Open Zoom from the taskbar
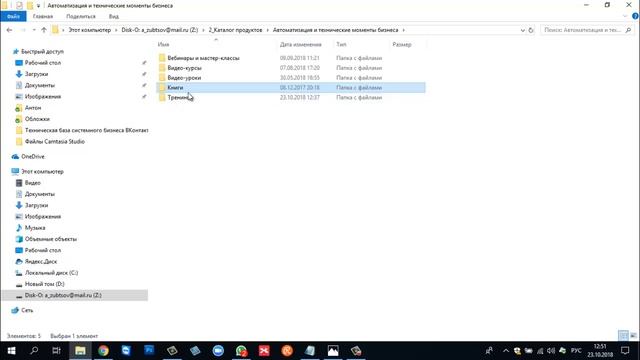Viewport: 640px width, 360px height. [x=218, y=351]
